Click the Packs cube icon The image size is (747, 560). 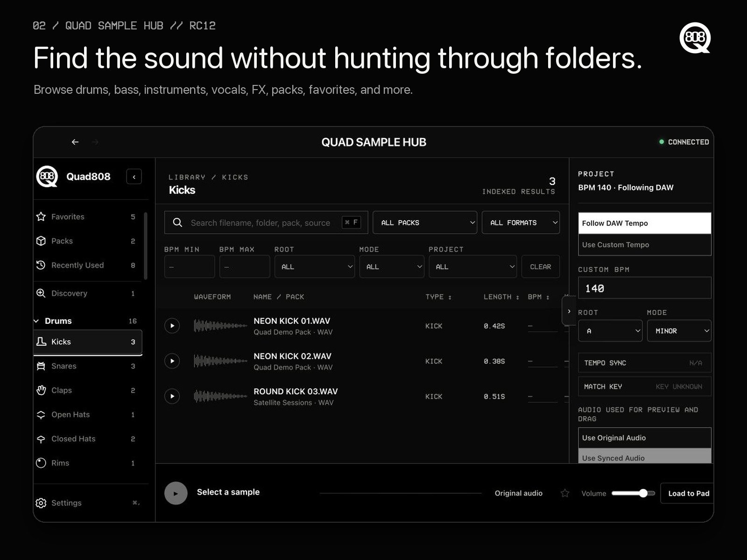pos(41,241)
